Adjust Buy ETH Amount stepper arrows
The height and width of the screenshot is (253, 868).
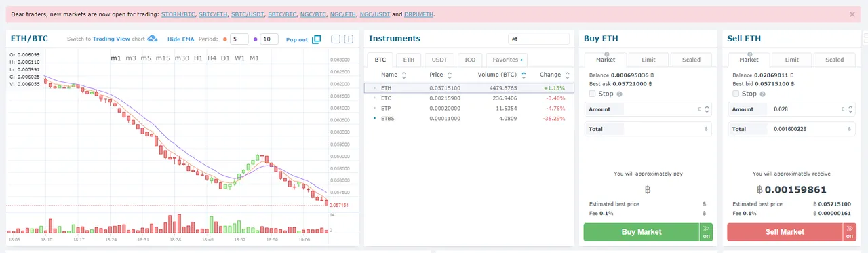click(x=707, y=109)
